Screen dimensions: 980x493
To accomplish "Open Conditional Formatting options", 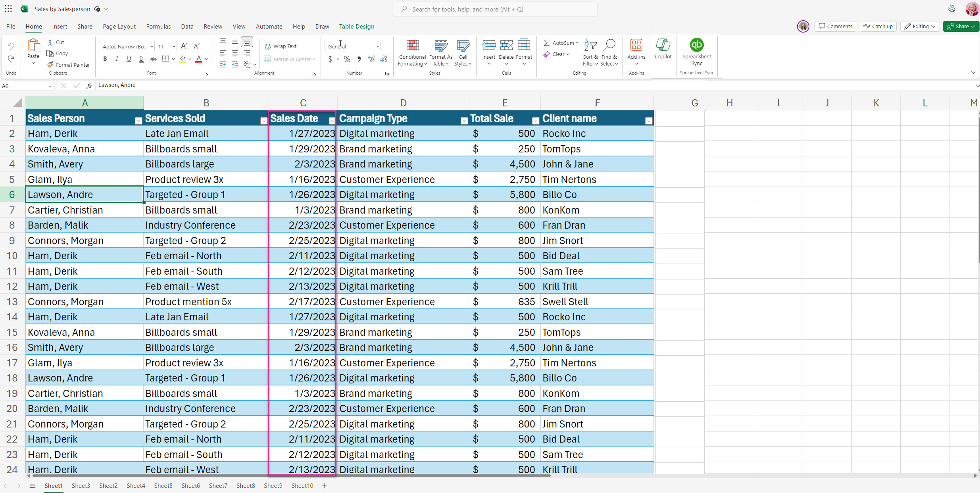I will pyautogui.click(x=412, y=53).
